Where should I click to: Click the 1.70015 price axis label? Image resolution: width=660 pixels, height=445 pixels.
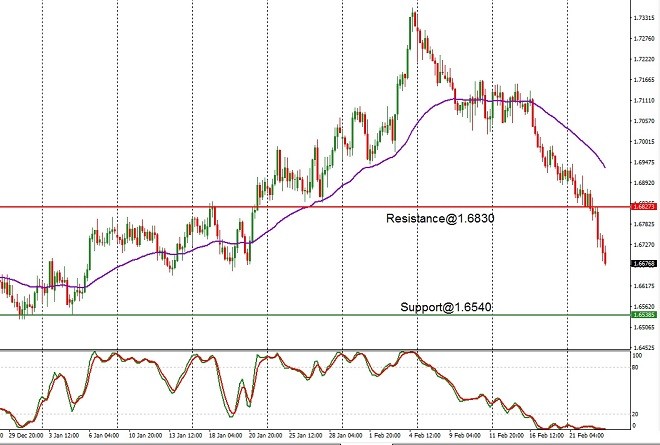pyautogui.click(x=644, y=141)
